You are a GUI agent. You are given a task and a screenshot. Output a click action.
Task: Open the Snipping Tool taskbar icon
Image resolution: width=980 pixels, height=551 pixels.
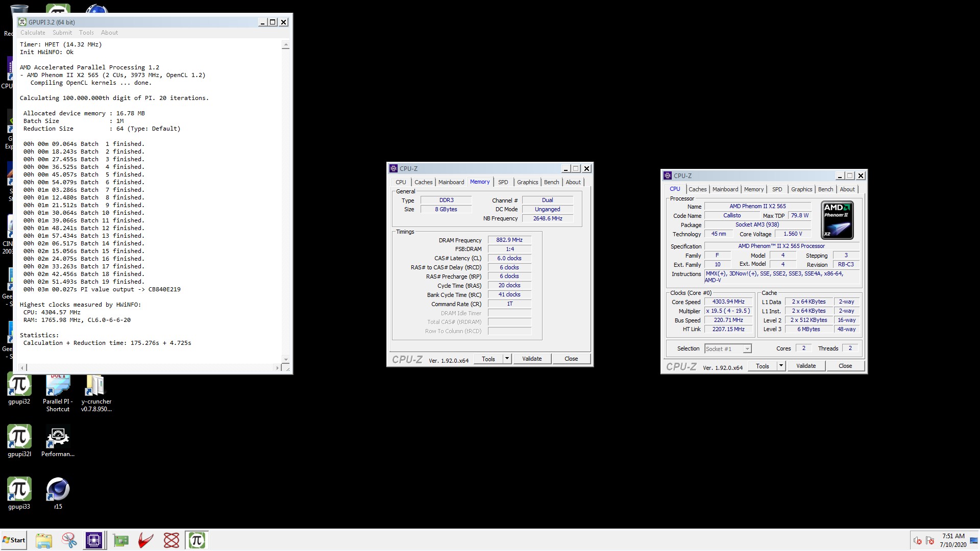[69, 540]
